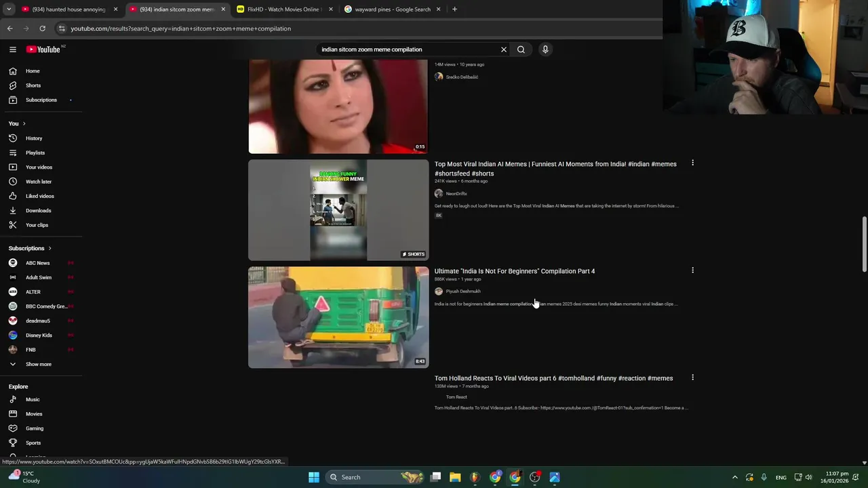Open the YouTube hamburger guide menu

click(12, 49)
